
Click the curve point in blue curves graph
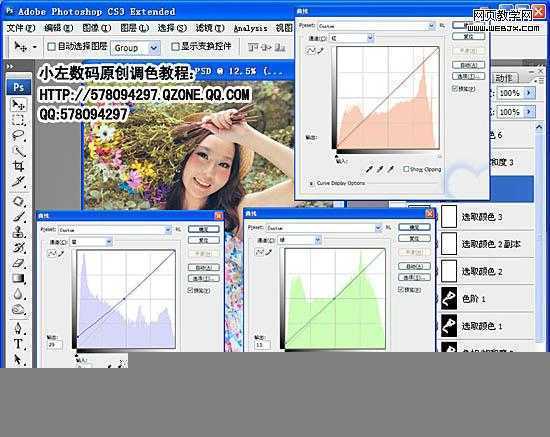click(x=124, y=299)
